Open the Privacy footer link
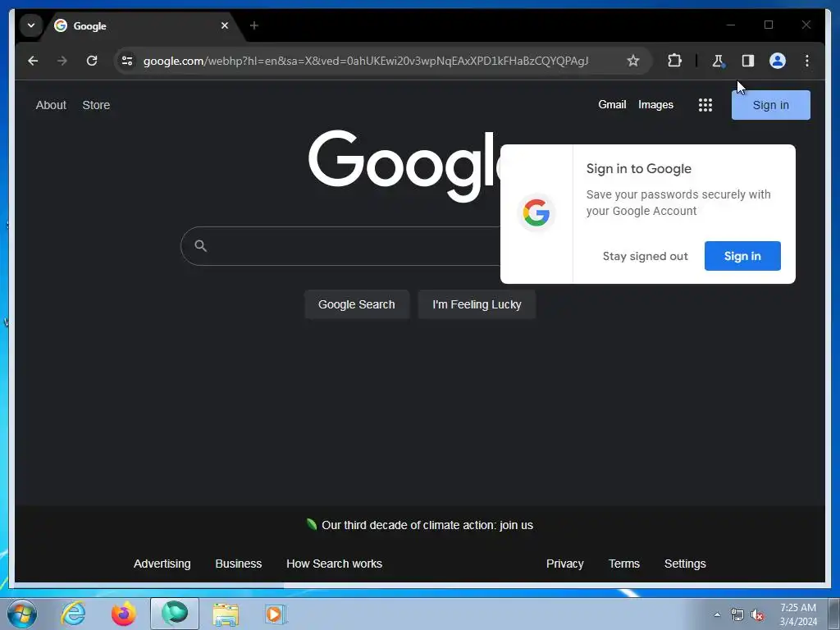This screenshot has height=630, width=840. [564, 564]
